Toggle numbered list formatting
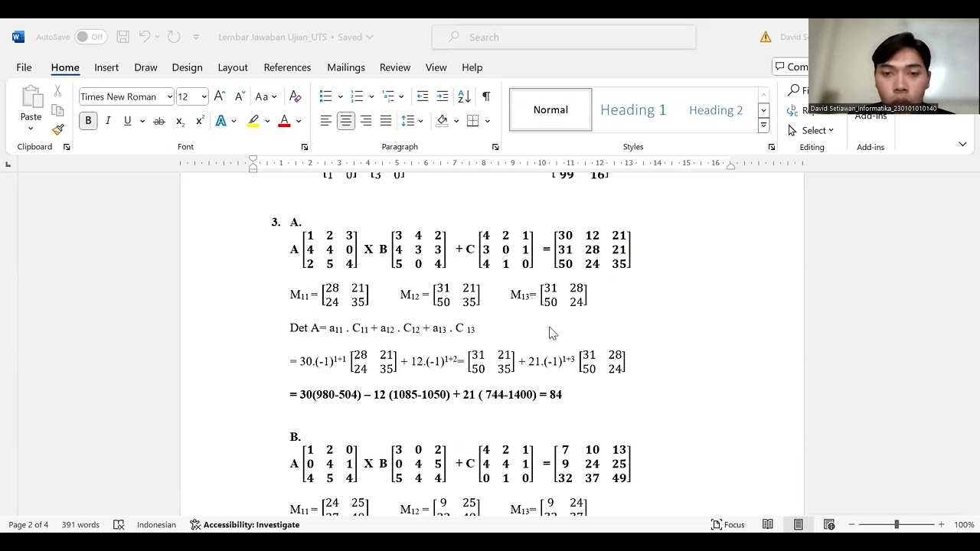Viewport: 980px width, 551px height. (x=357, y=96)
